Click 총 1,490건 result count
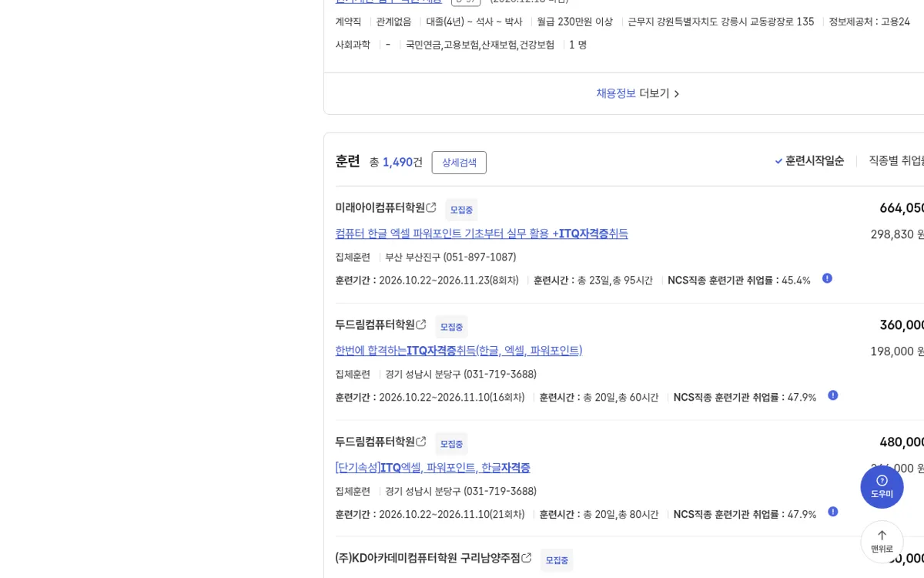The height and width of the screenshot is (578, 924). 396,163
